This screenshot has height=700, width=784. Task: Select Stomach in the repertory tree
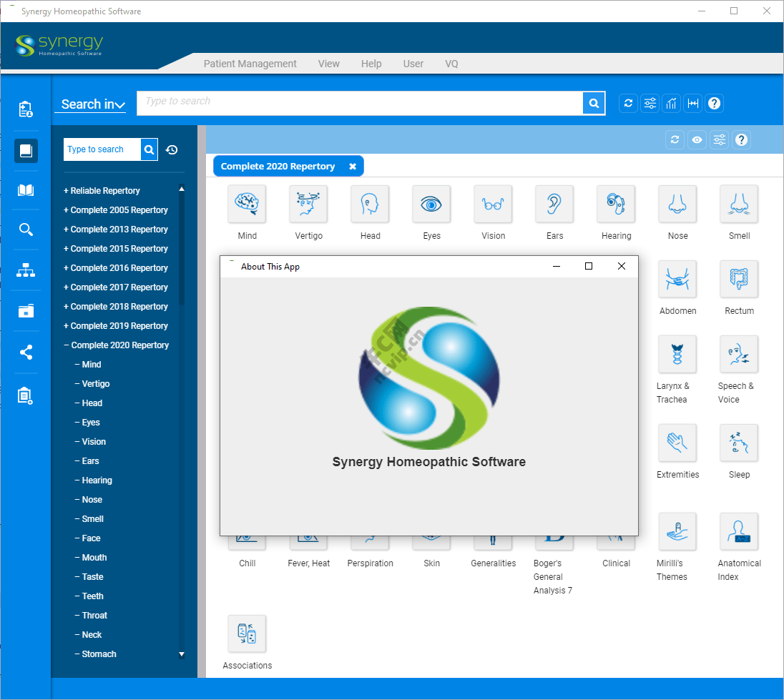pyautogui.click(x=96, y=654)
